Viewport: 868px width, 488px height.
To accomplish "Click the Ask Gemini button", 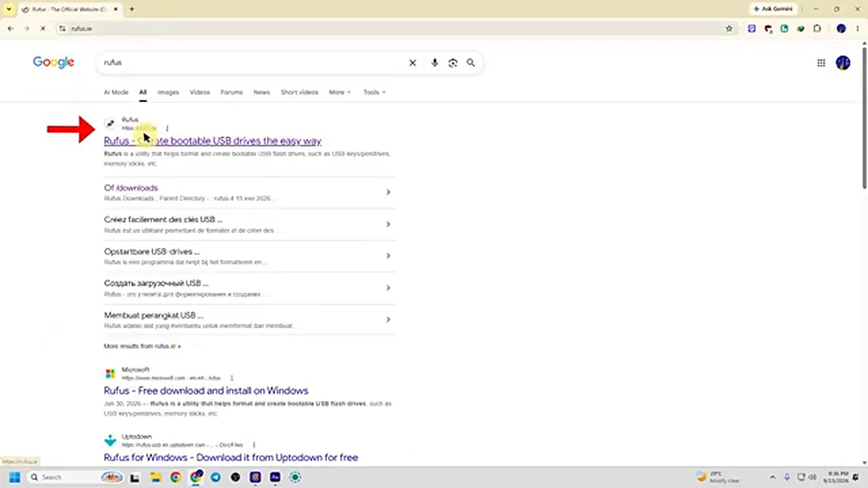I will click(x=773, y=9).
